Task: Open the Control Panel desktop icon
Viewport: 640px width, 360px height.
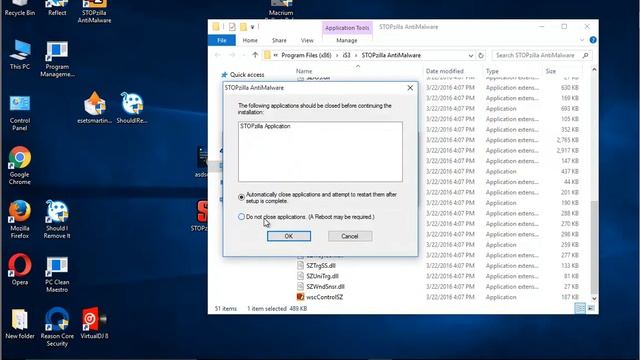Action: coord(20,113)
